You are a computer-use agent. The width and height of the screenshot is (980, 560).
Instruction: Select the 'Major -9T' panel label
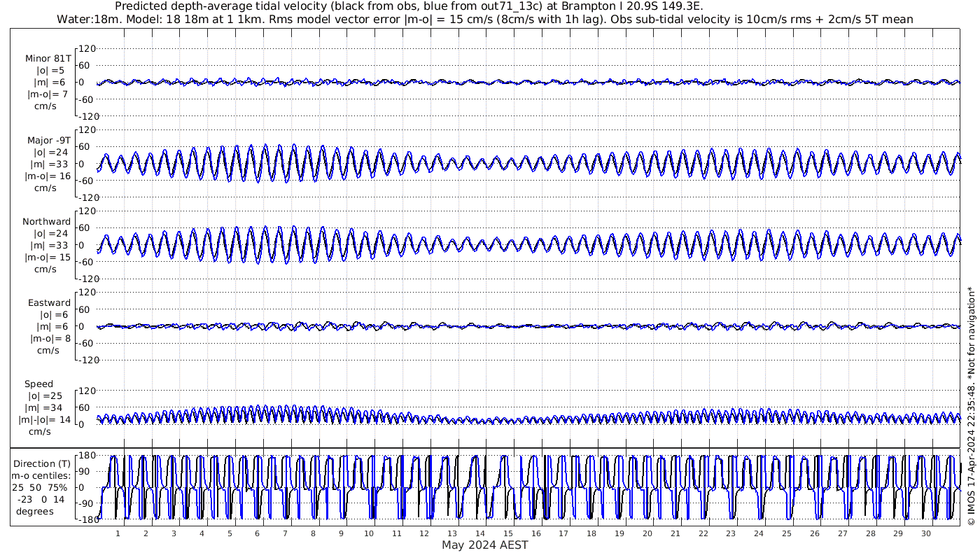[48, 140]
